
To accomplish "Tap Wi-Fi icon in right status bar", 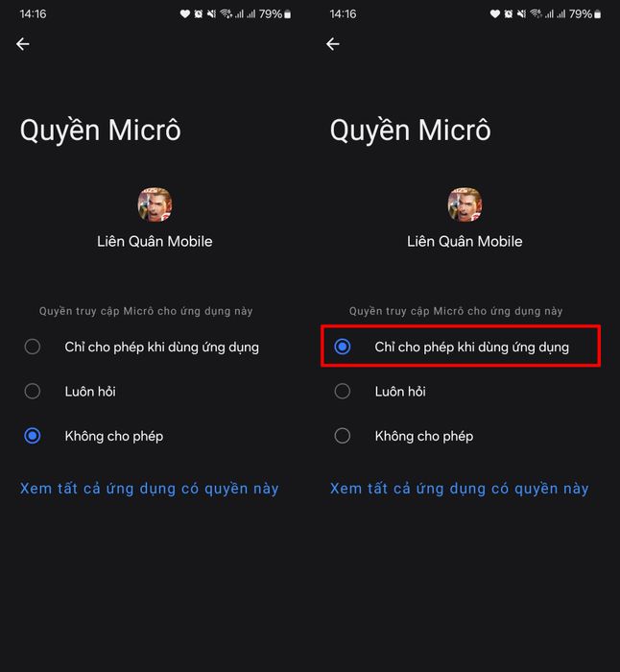I will [536, 13].
